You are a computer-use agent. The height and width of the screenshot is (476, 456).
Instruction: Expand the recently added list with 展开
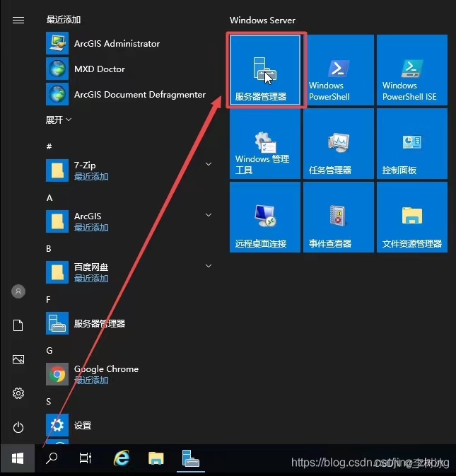click(58, 120)
